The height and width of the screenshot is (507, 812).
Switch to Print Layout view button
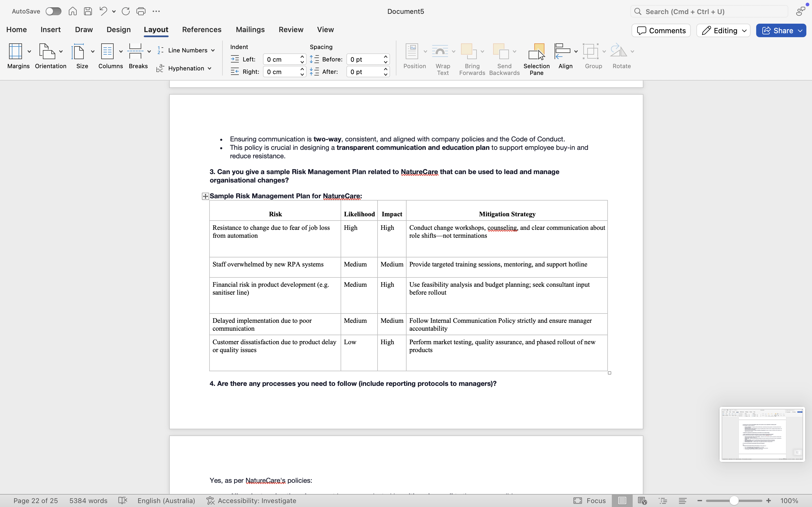tap(622, 501)
